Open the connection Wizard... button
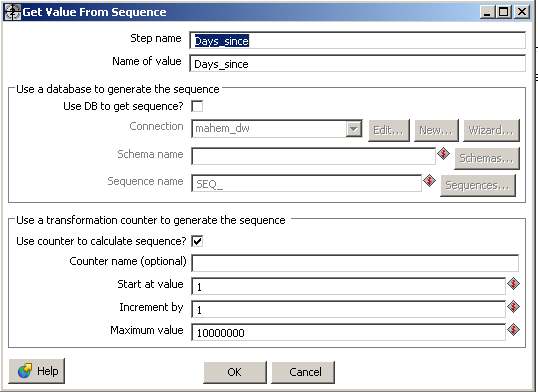 (491, 130)
